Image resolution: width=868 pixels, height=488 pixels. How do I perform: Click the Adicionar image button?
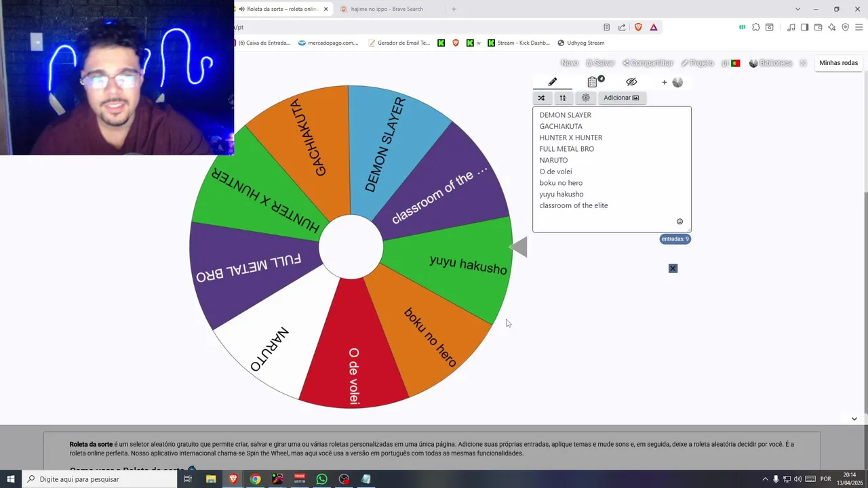coord(621,98)
